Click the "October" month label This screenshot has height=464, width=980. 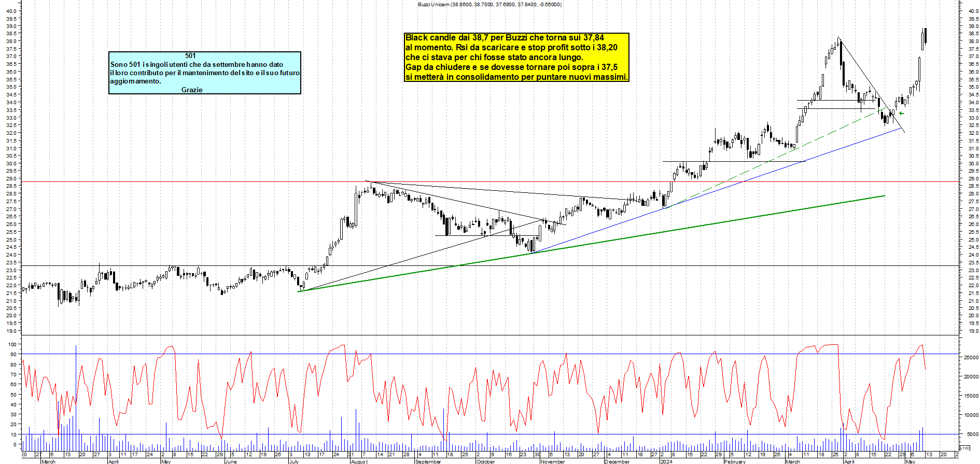(485, 461)
